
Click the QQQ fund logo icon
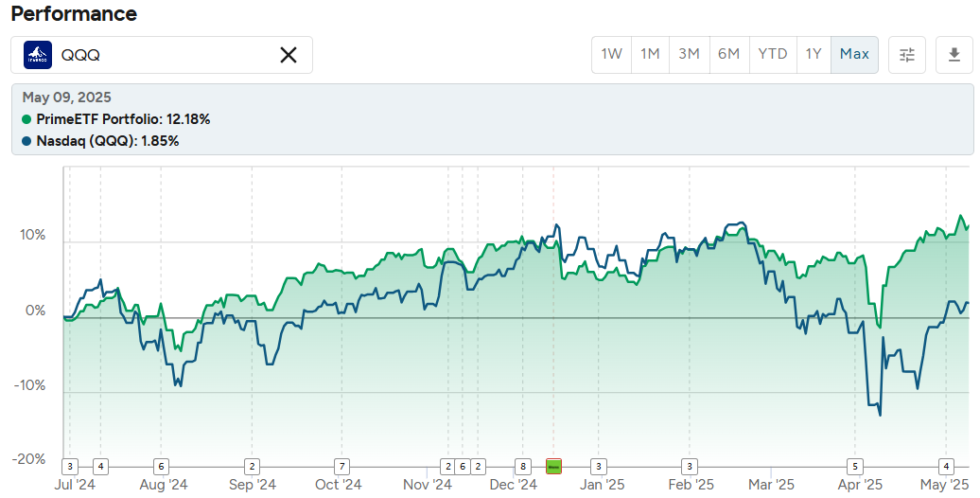pos(38,55)
